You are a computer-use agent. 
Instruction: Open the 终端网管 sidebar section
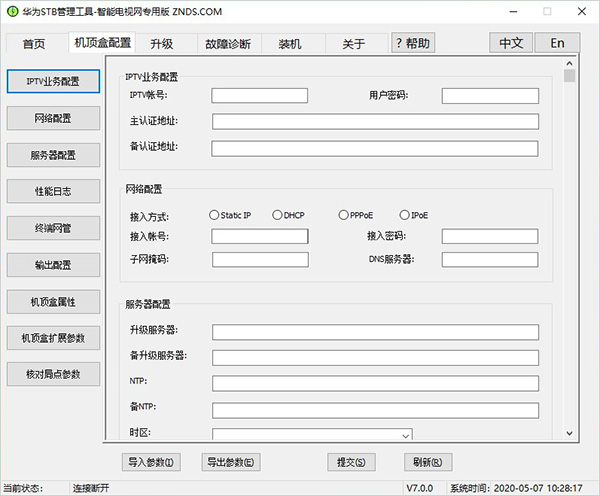53,228
